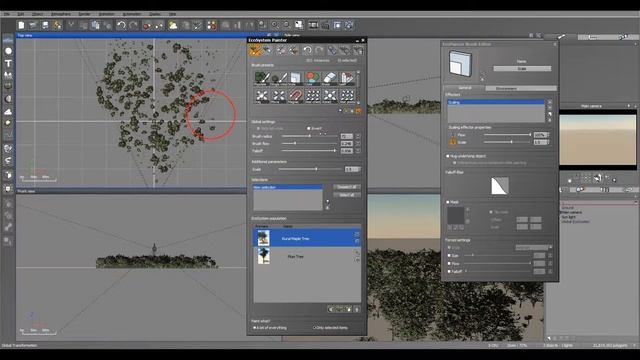Image resolution: width=640 pixels, height=360 pixels.
Task: Select the plant brush preset
Action: 262,78
